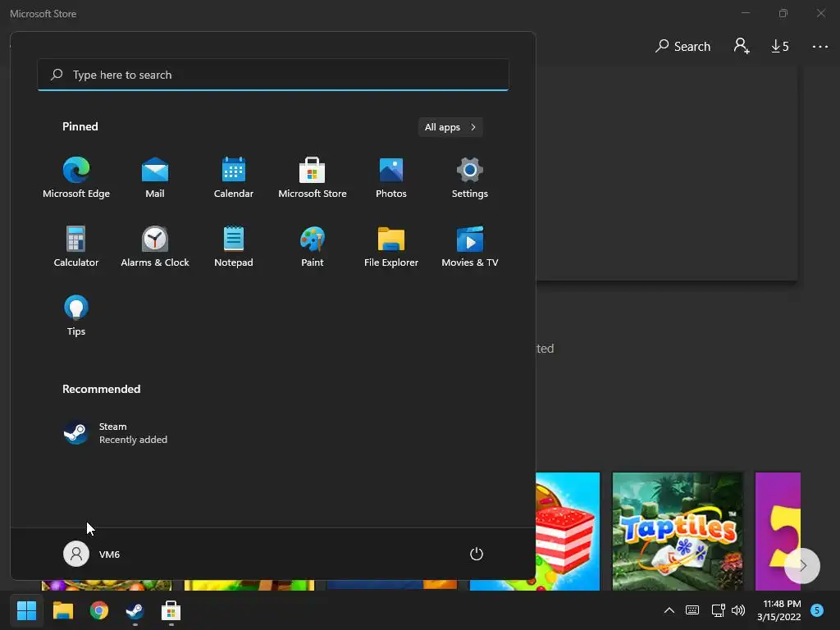Open the Tips app
The width and height of the screenshot is (840, 630).
point(76,316)
